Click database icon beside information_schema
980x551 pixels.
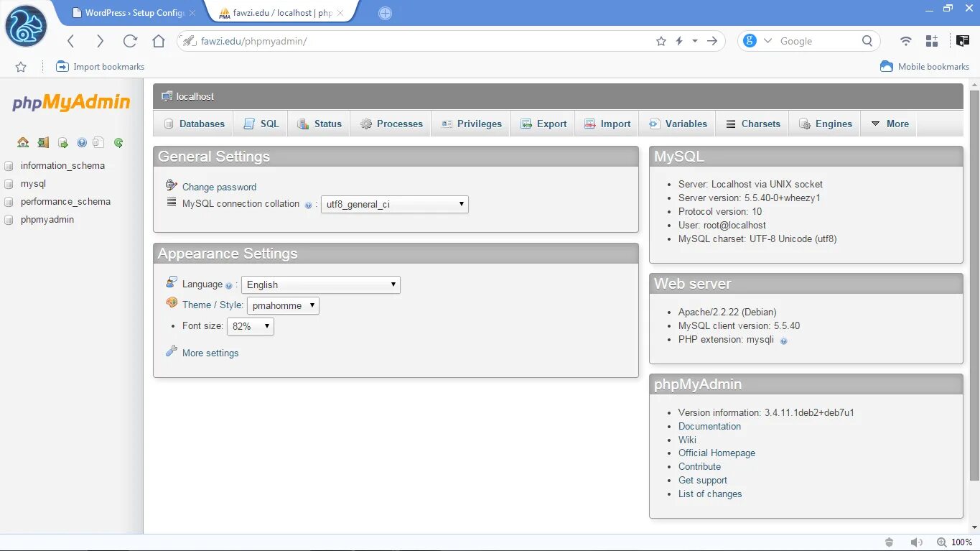coord(9,166)
